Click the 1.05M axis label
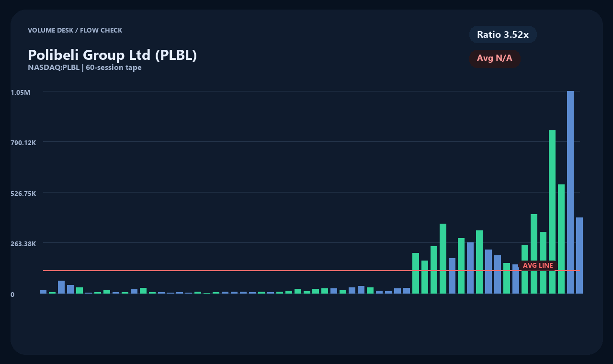The width and height of the screenshot is (613, 364). [21, 92]
